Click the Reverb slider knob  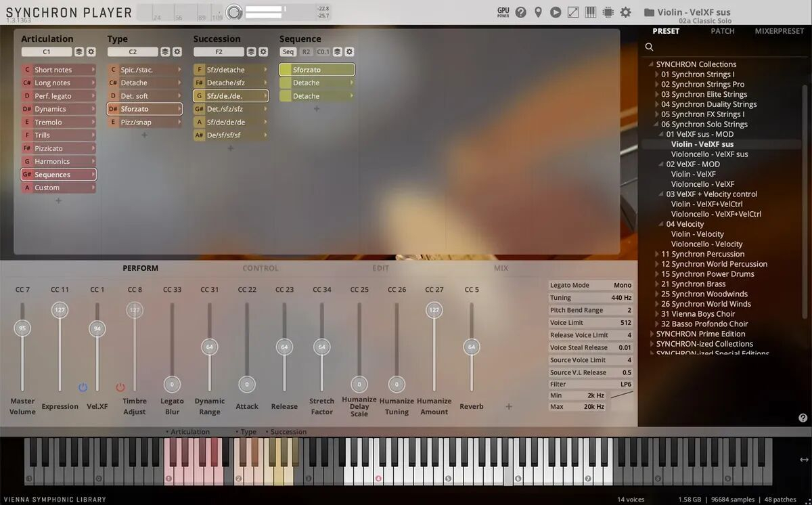point(472,347)
